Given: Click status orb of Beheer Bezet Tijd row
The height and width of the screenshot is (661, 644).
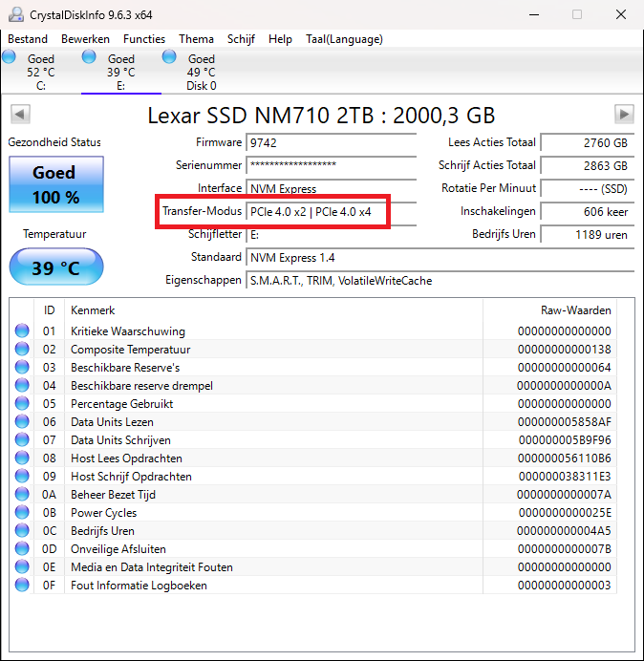Looking at the screenshot, I should [x=22, y=494].
